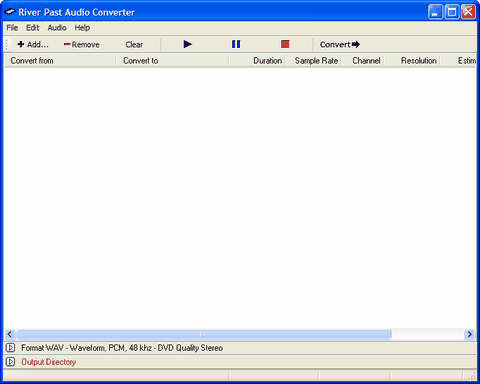Pause playback with the pause icon
480x384 pixels.
[x=236, y=44]
